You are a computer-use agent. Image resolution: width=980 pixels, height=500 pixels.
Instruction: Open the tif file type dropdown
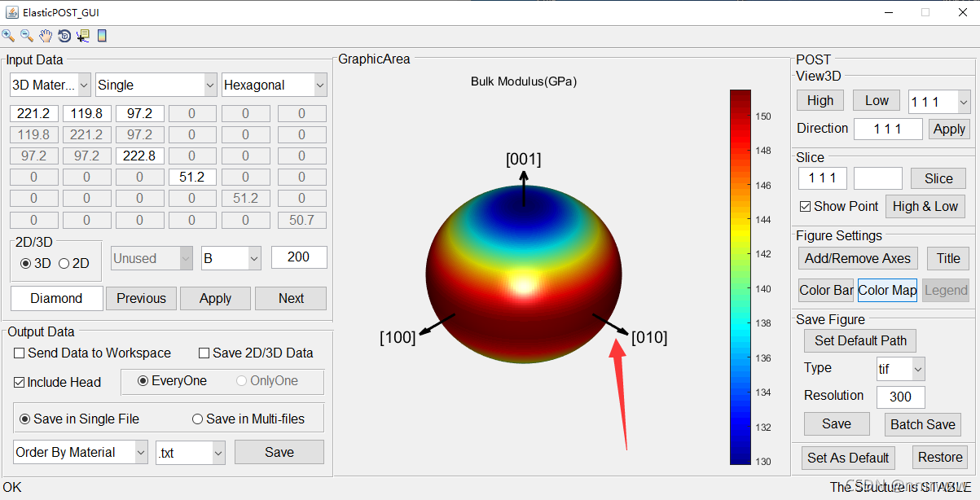(x=901, y=369)
